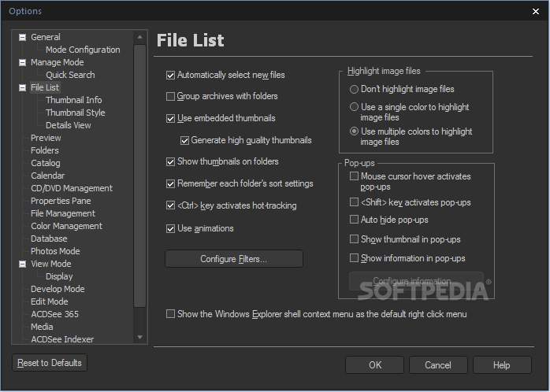Open the Thumbnail Style options page
The image size is (550, 392).
(76, 113)
